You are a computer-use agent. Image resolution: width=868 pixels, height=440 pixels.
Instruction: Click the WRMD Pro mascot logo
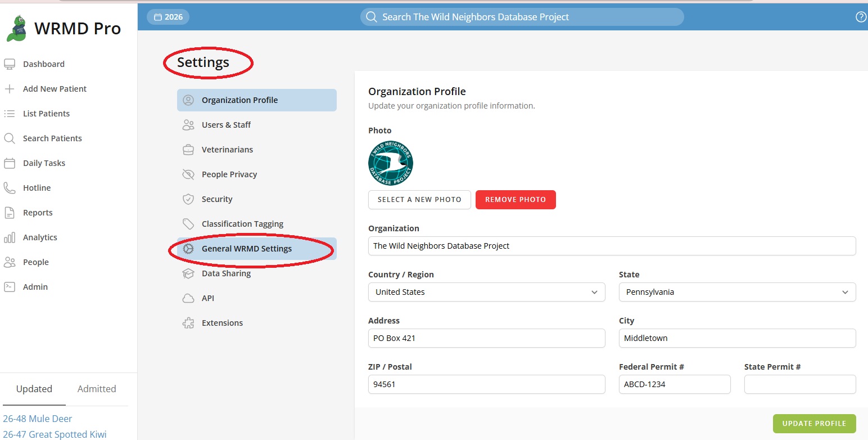coord(16,28)
